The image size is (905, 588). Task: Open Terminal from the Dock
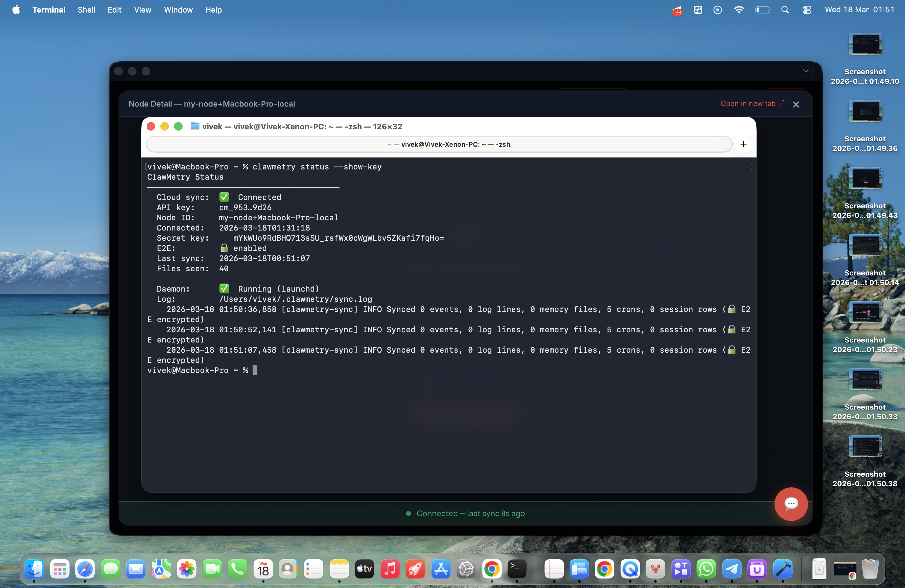pyautogui.click(x=517, y=569)
